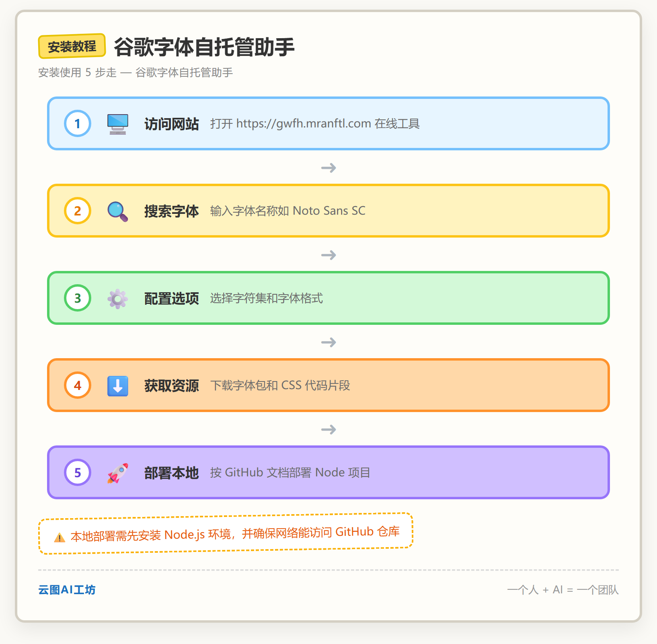Click the rocket icon beside 部署本地
Image resolution: width=657 pixels, height=644 pixels.
click(118, 473)
